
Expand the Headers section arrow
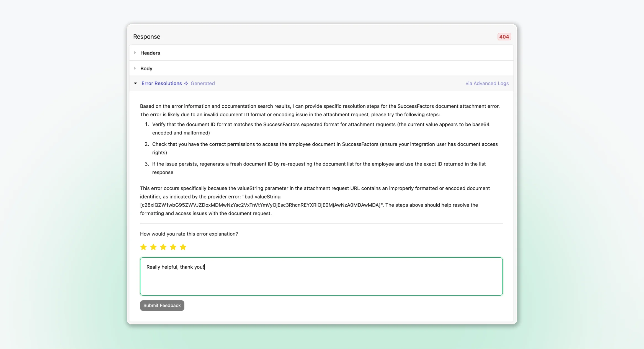[x=135, y=53]
